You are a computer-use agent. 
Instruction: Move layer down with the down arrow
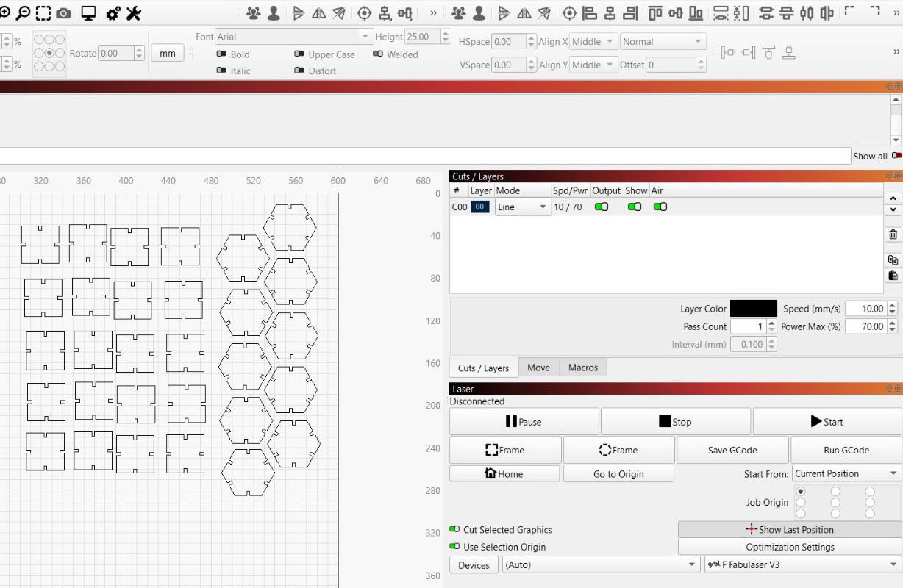tap(893, 209)
